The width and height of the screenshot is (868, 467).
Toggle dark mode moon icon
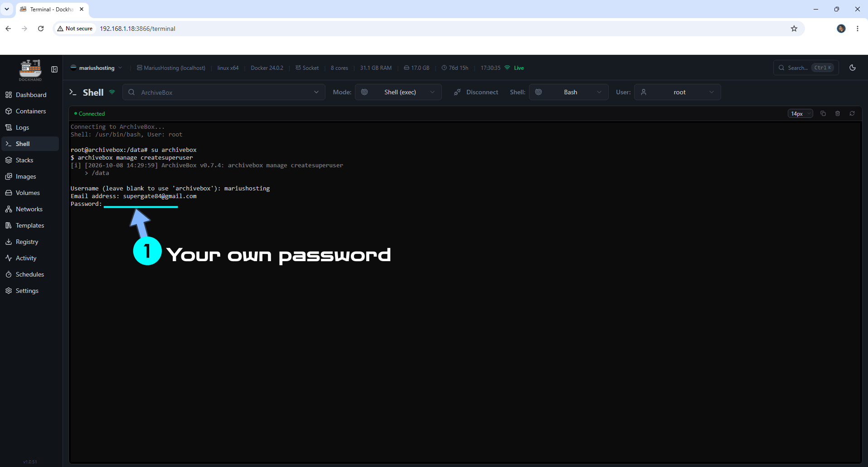853,68
